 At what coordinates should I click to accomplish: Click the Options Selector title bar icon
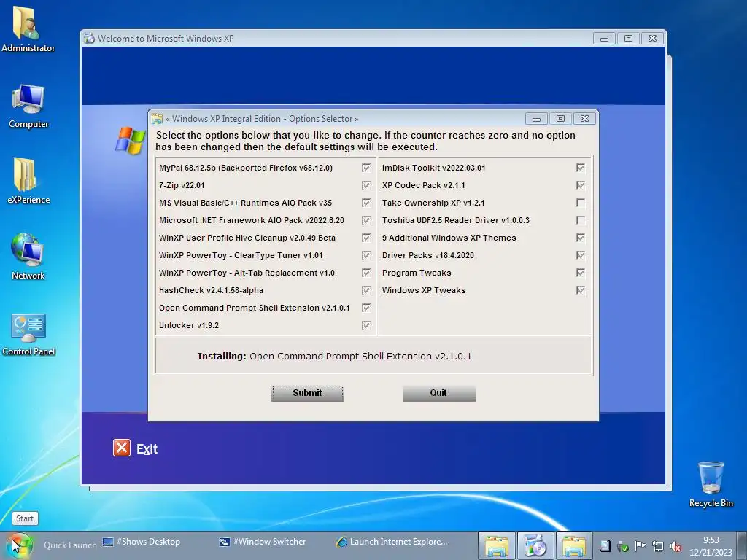pos(157,119)
